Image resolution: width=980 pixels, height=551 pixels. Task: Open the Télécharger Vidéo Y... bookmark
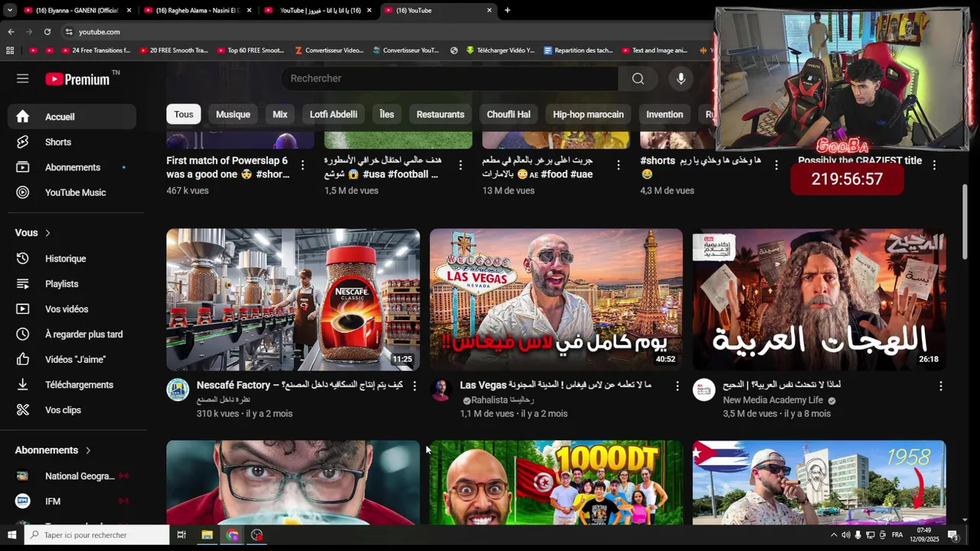coord(500,51)
